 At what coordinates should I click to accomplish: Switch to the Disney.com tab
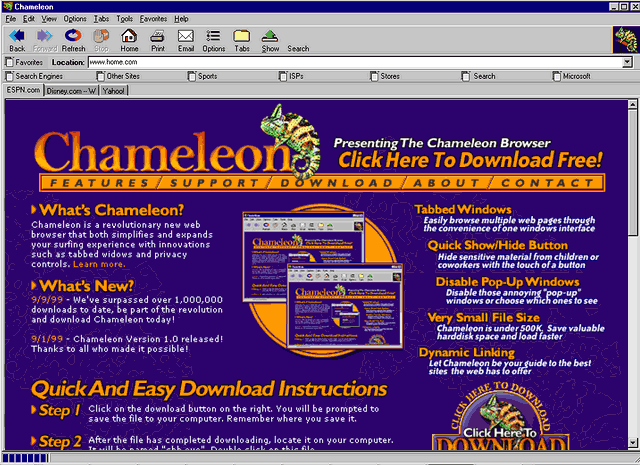click(71, 91)
